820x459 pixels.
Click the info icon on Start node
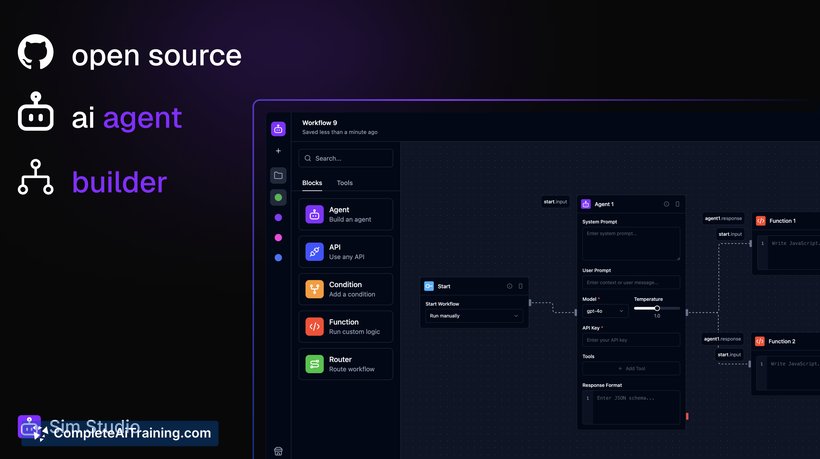509,286
